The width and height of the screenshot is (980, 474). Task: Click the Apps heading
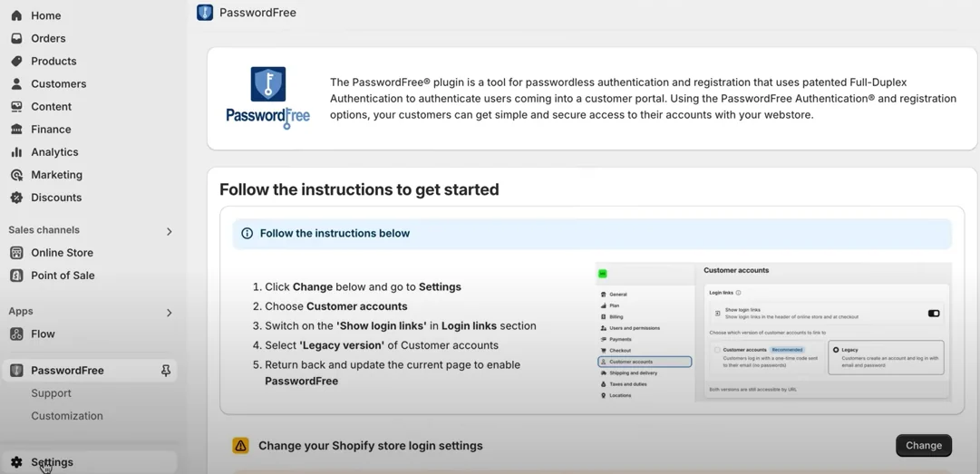pyautogui.click(x=21, y=311)
